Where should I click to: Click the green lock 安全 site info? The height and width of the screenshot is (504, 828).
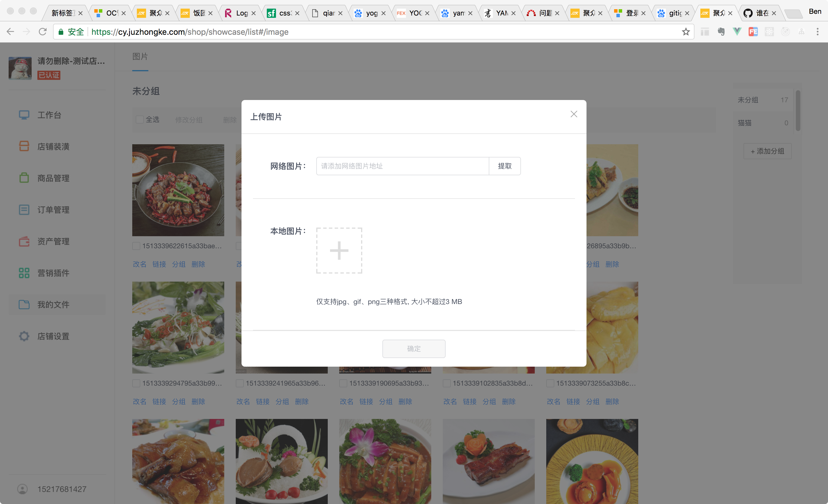[x=71, y=32]
